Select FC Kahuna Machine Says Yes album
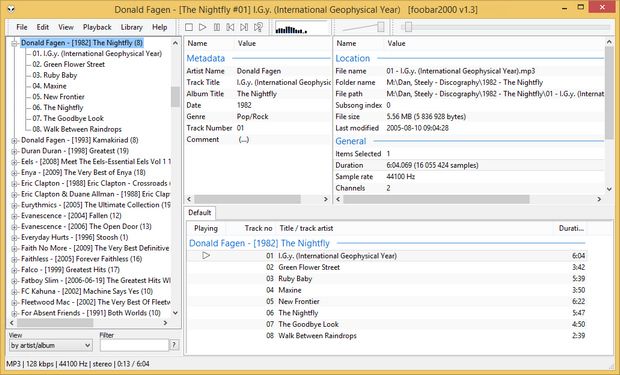Viewport: 620px width, 375px height. coord(87,291)
